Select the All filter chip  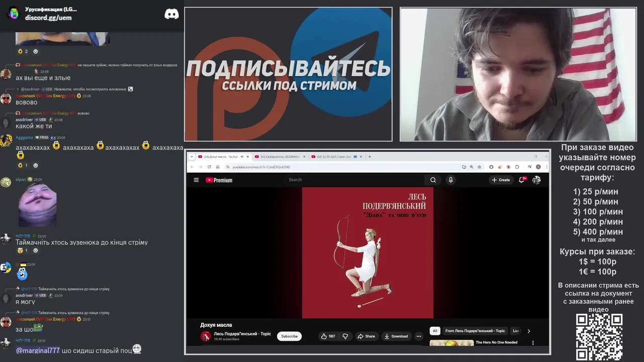(435, 331)
